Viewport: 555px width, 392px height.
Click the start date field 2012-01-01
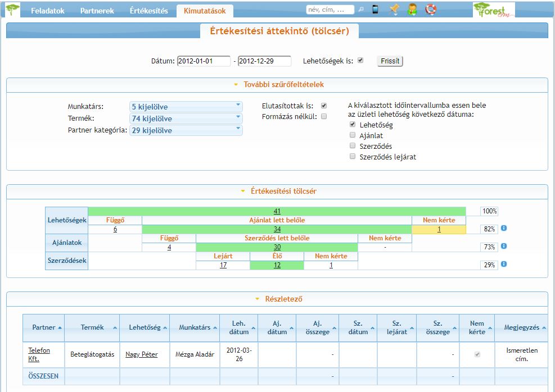204,61
